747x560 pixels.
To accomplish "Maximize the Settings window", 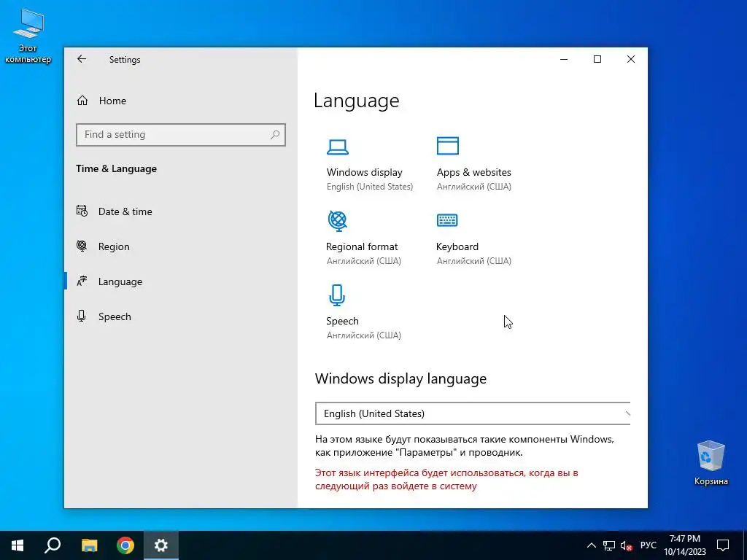I will 597,59.
